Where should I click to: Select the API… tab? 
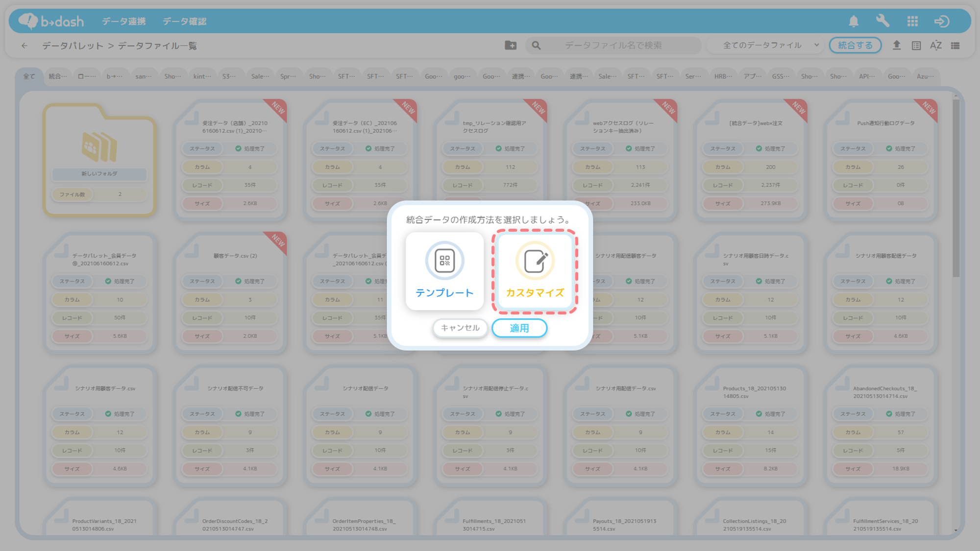(867, 76)
